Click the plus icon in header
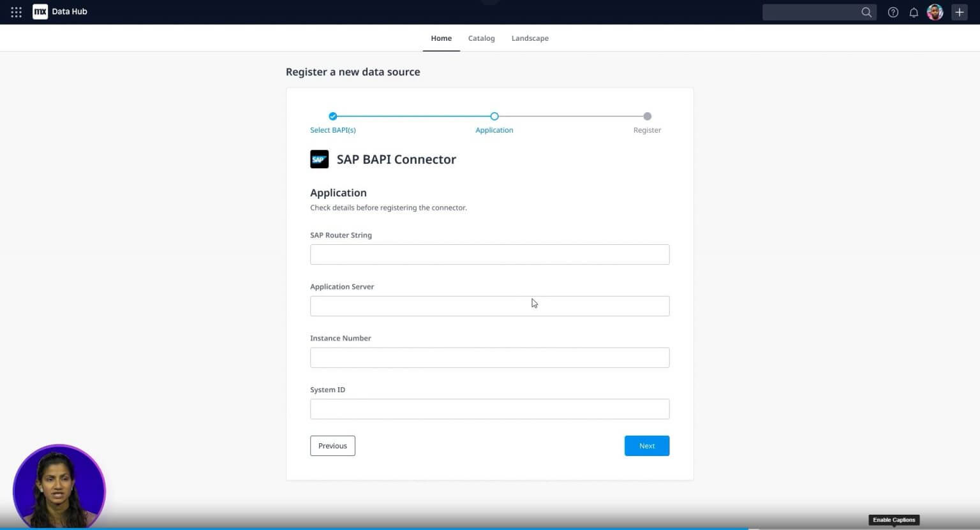Image resolution: width=980 pixels, height=530 pixels. tap(959, 12)
